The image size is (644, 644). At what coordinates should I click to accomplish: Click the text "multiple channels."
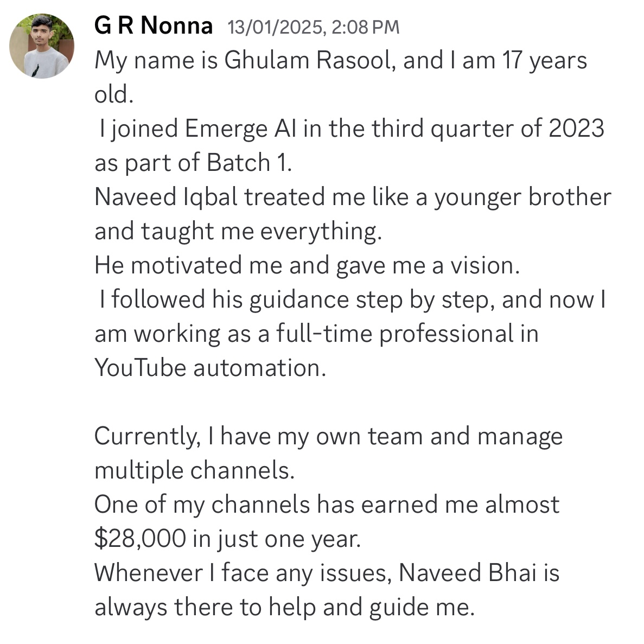195,471
